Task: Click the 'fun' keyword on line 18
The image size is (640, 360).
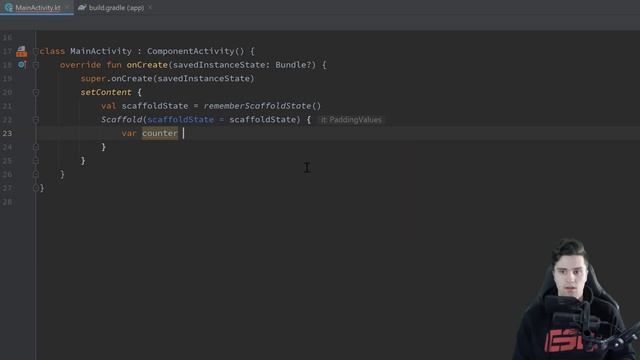Action: click(x=114, y=65)
